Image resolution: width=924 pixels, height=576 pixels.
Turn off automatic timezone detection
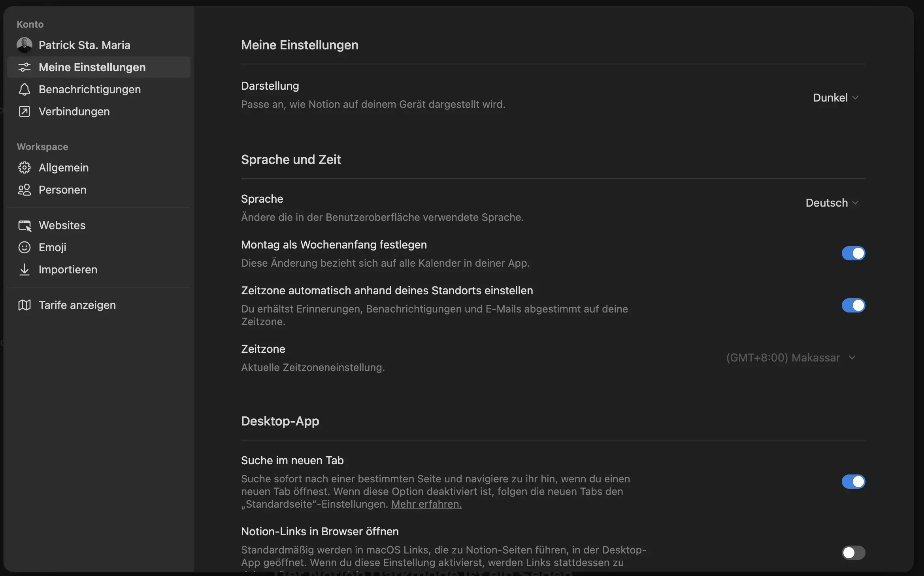tap(853, 305)
